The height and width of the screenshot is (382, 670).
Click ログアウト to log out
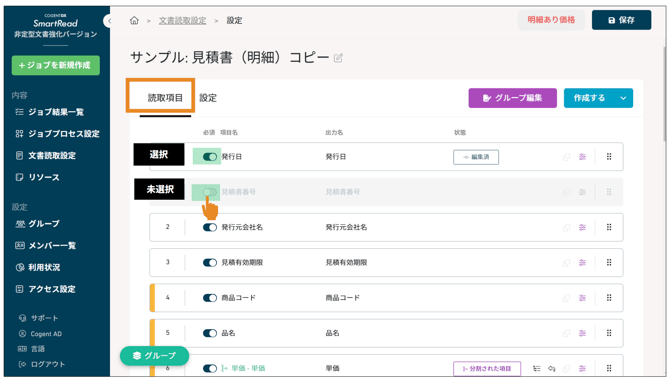42,364
